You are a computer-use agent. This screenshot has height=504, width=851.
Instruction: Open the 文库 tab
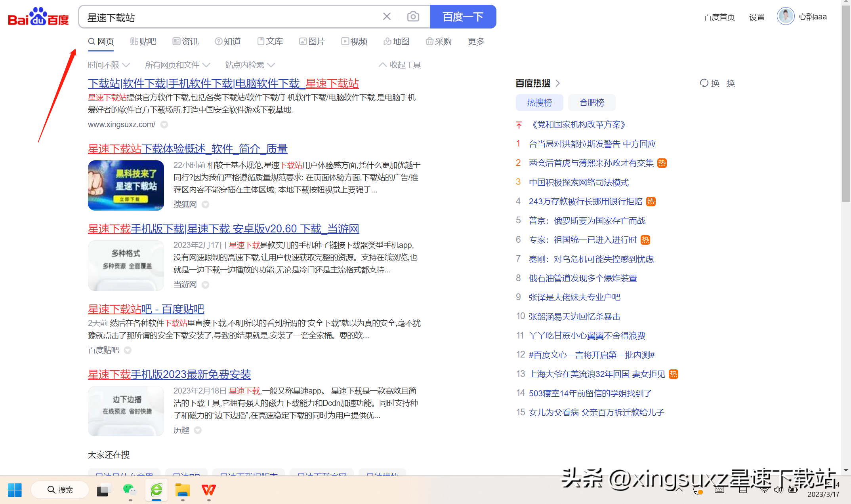(270, 42)
